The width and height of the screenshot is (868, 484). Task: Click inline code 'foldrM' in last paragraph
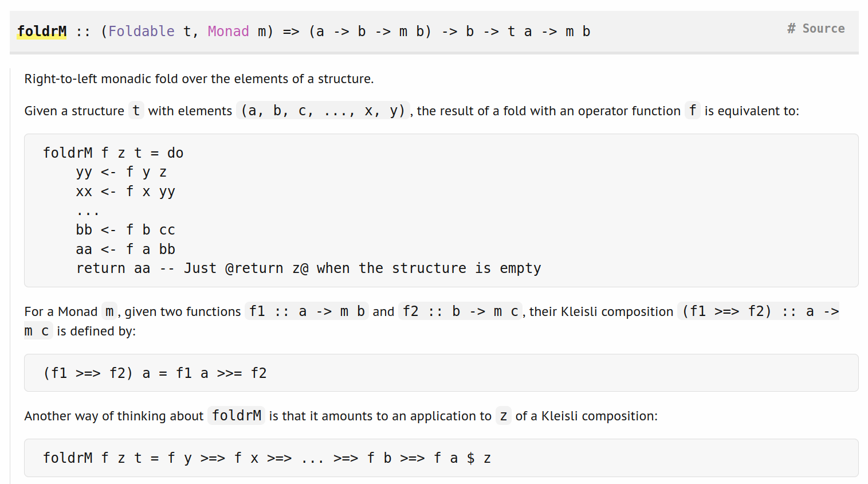point(237,415)
